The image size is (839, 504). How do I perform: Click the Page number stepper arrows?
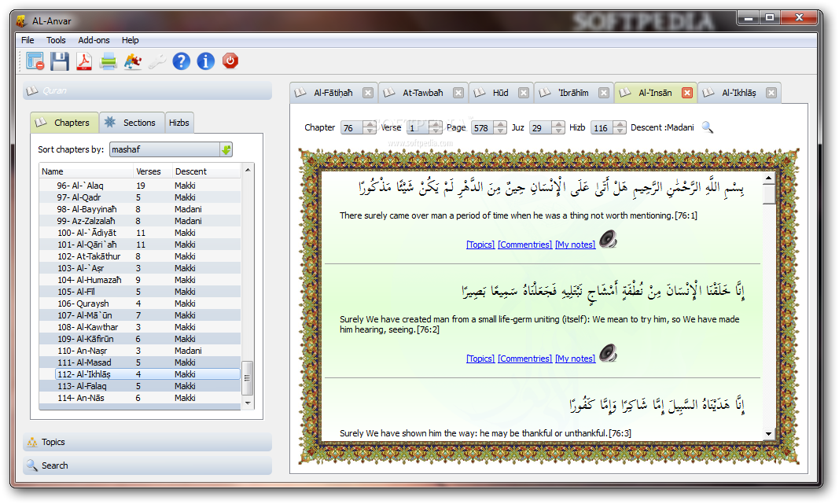(x=500, y=127)
